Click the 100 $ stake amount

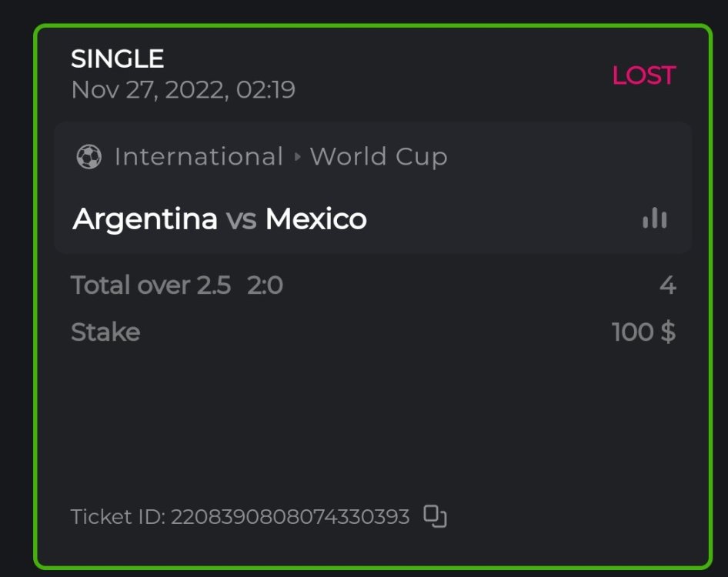click(643, 332)
